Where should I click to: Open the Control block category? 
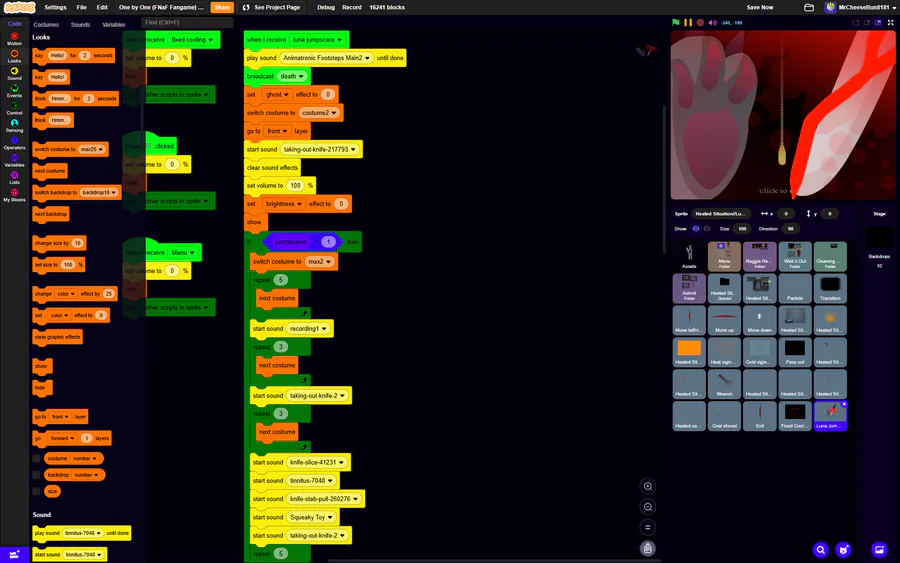14,108
